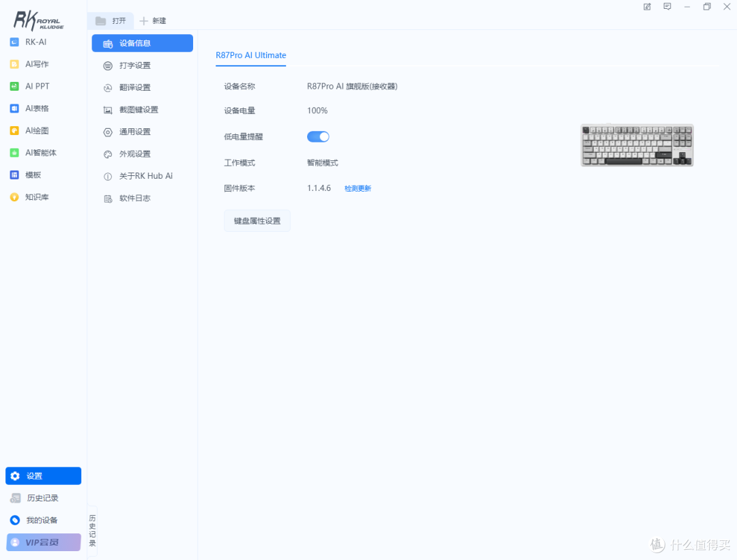Open the 通用设置 menu item

pos(143,132)
